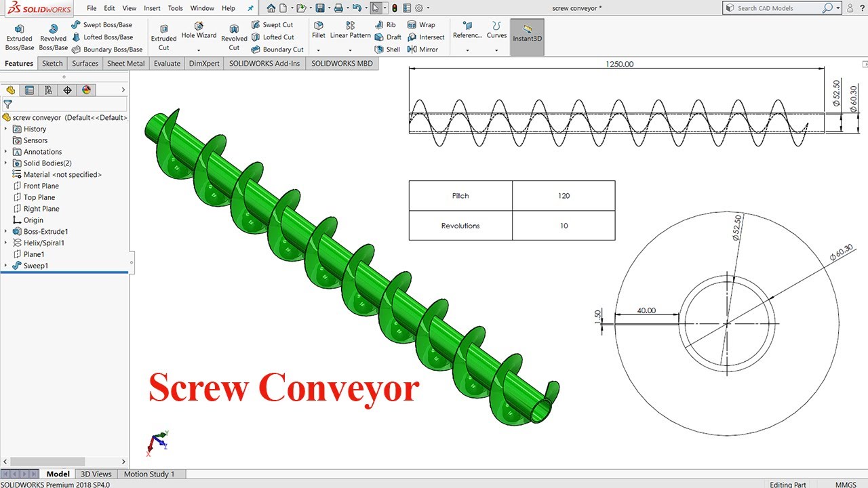Click the Swept Cut tool
This screenshot has height=488, width=868.
272,25
